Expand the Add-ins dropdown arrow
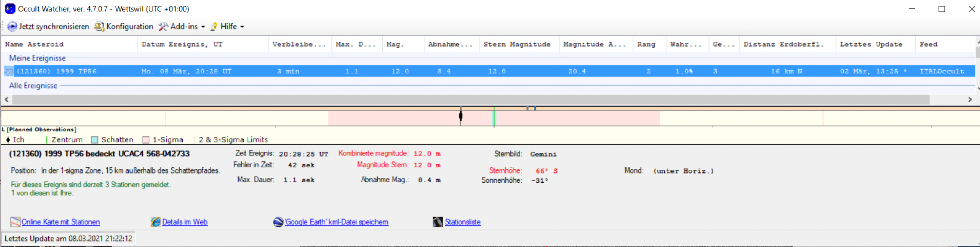The width and height of the screenshot is (980, 247). coord(203,27)
